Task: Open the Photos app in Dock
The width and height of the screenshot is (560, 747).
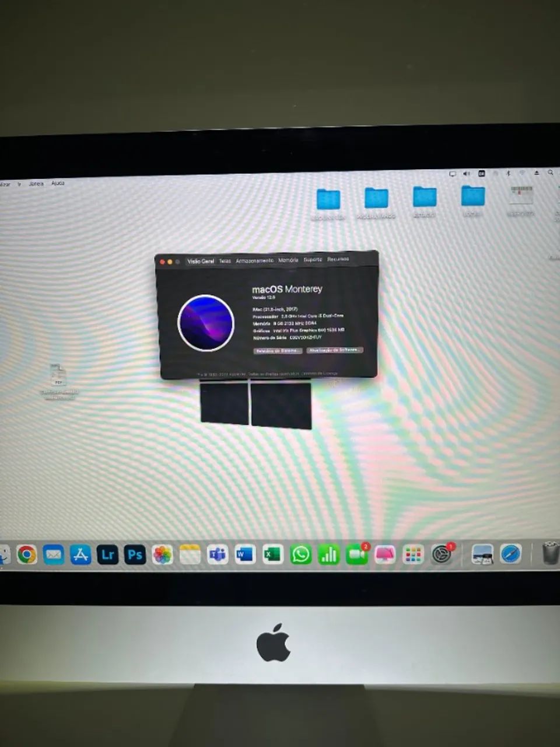Action: click(x=163, y=554)
